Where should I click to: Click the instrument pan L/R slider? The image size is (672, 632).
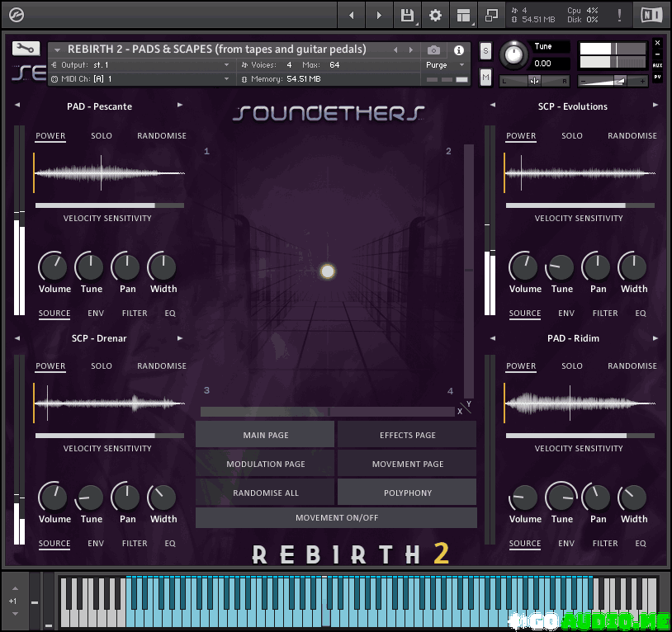coord(534,81)
